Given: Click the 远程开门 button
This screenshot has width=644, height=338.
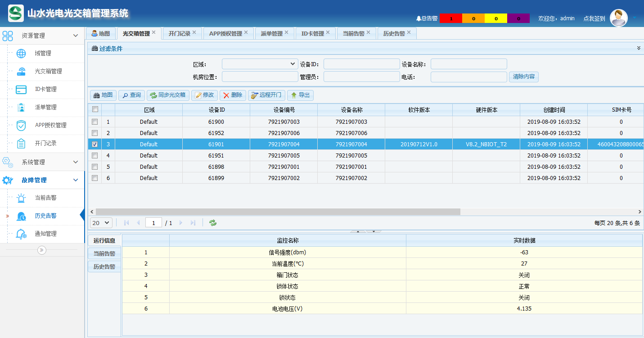Looking at the screenshot, I should coord(266,95).
